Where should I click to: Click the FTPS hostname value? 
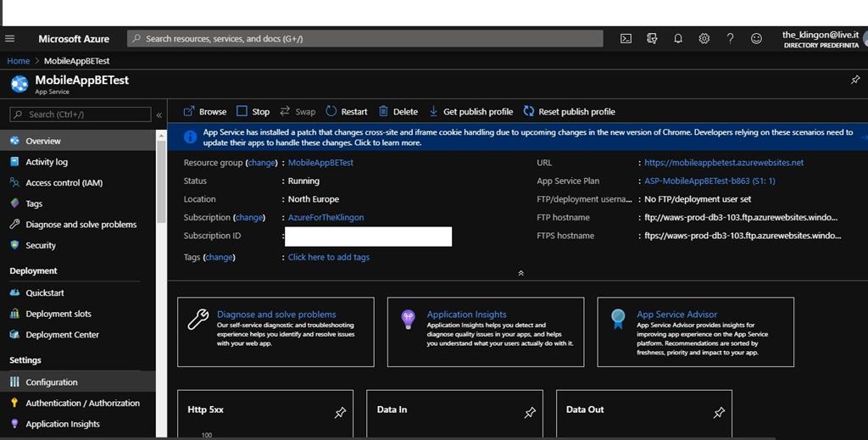tap(743, 236)
